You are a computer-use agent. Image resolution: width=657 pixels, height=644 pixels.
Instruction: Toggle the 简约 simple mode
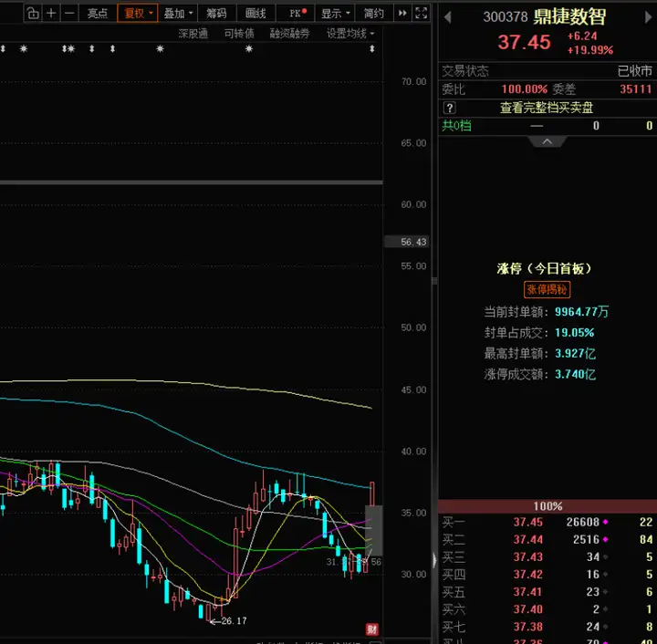tap(374, 14)
